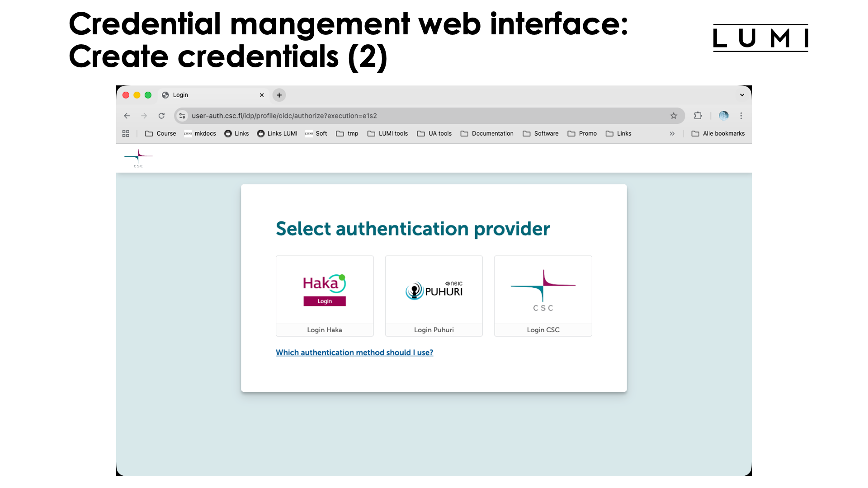Open Chrome's three-dot menu
868x488 pixels.
(741, 116)
